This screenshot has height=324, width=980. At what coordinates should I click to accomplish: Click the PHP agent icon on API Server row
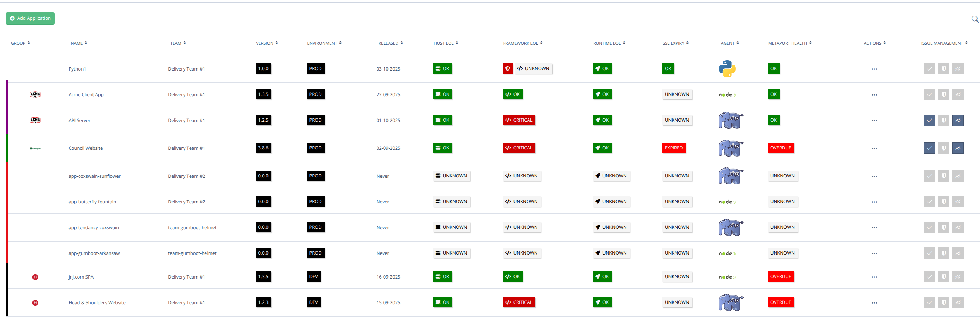coord(729,120)
